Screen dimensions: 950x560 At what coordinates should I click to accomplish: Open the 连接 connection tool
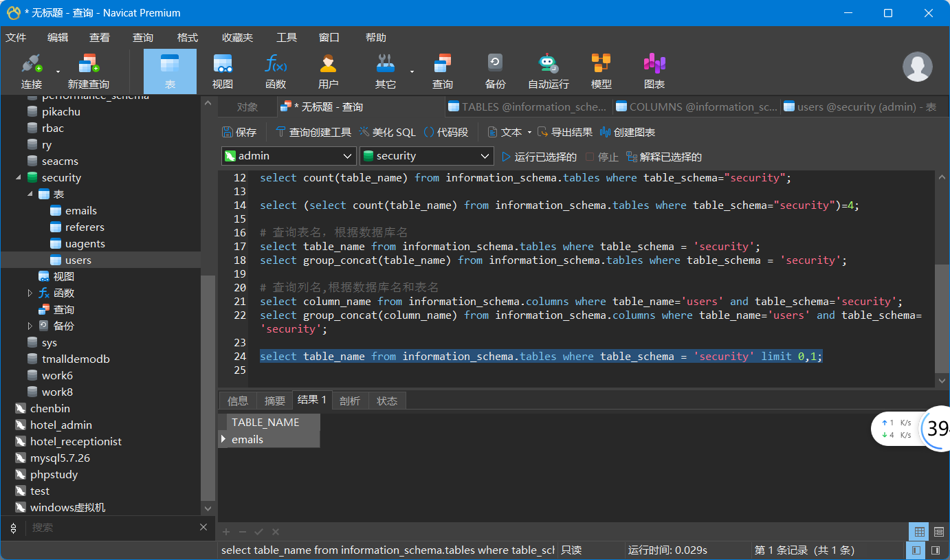coord(32,71)
